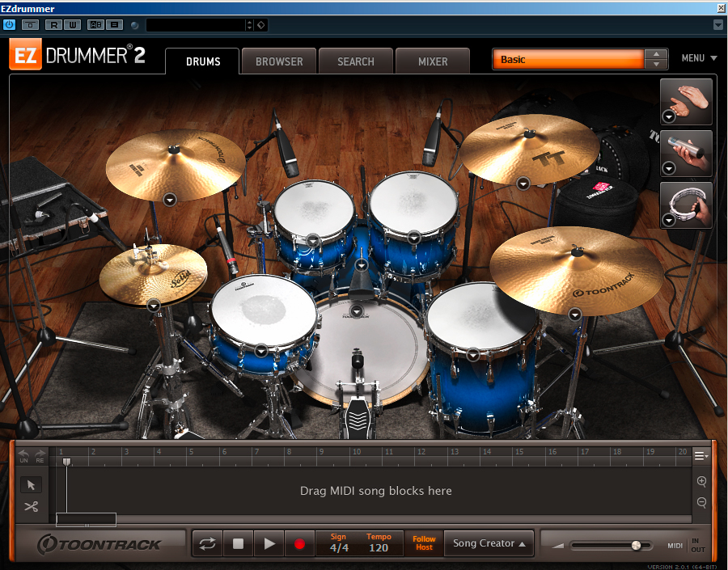Click the host preset name field
The width and height of the screenshot is (728, 570).
pyautogui.click(x=196, y=25)
